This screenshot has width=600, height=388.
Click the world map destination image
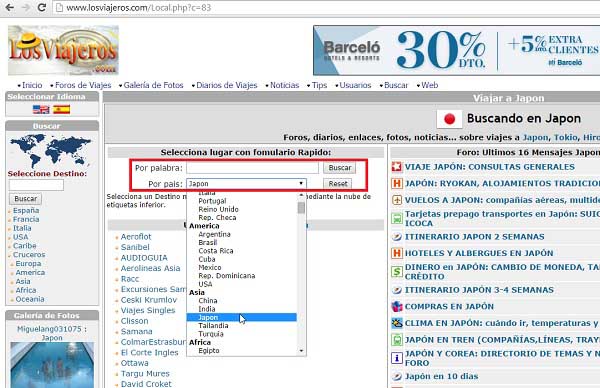coord(50,150)
